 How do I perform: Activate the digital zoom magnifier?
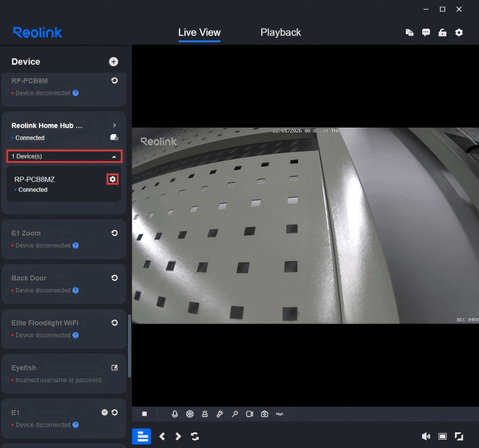click(x=235, y=414)
